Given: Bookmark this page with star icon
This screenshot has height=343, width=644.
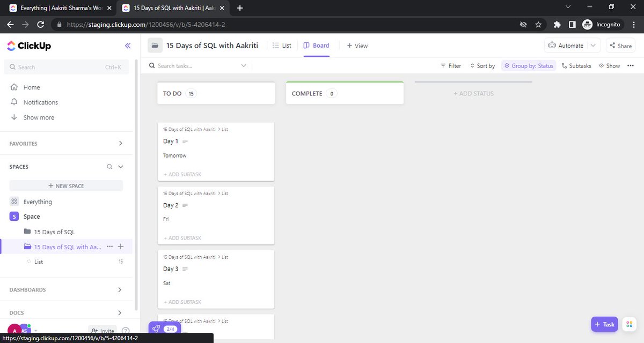Looking at the screenshot, I should click(x=538, y=24).
